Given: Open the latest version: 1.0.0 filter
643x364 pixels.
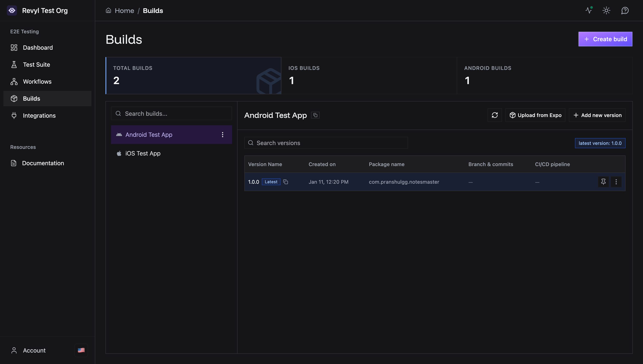Looking at the screenshot, I should [x=600, y=143].
